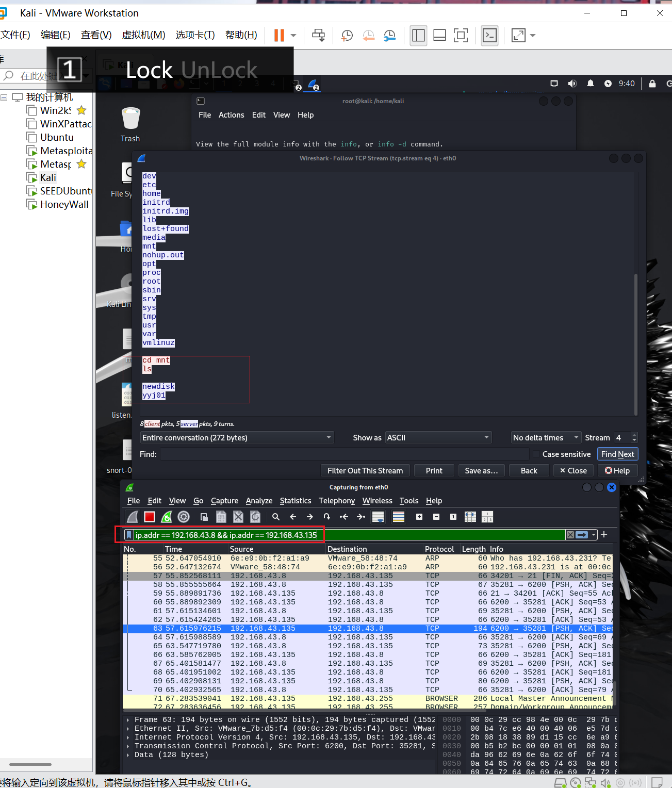Image resolution: width=672 pixels, height=788 pixels.
Task: Expand the Transmission Control Protocol details row
Action: 128,746
